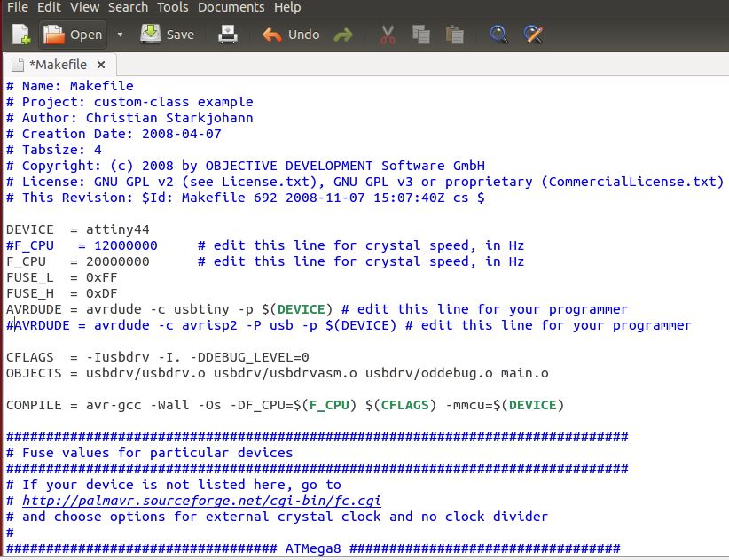Click the New document icon

coord(21,35)
